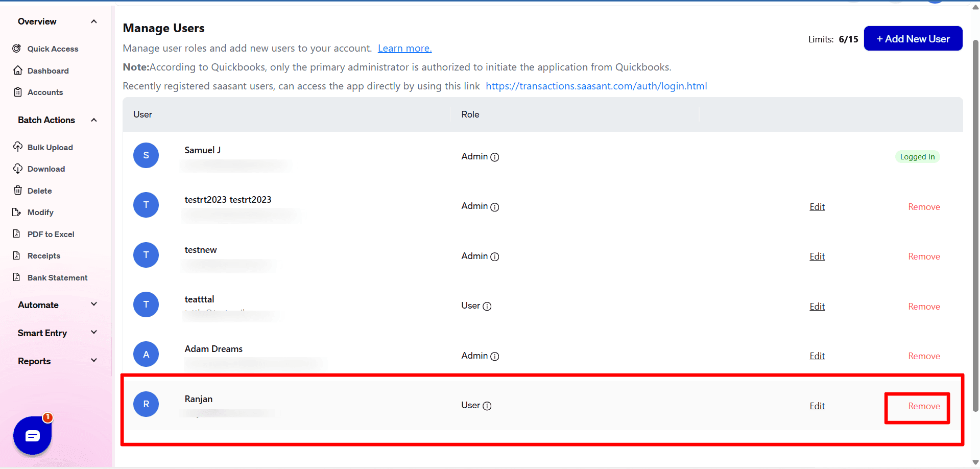The image size is (980, 469).
Task: Select Batch Actions in the sidebar
Action: (x=46, y=120)
